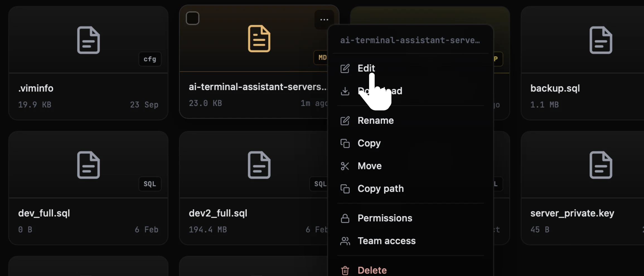Click the padlock icon beside Permissions
Screen dimensions: 644x276
[345, 218]
